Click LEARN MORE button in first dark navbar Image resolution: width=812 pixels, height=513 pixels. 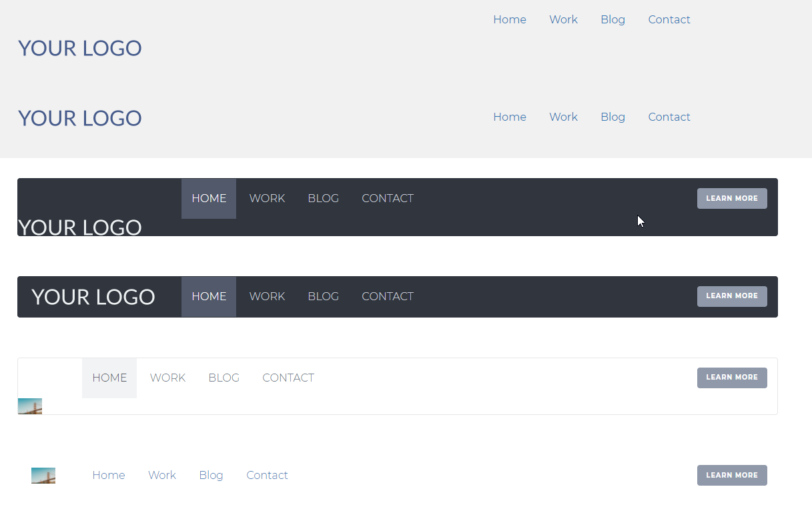pos(732,199)
